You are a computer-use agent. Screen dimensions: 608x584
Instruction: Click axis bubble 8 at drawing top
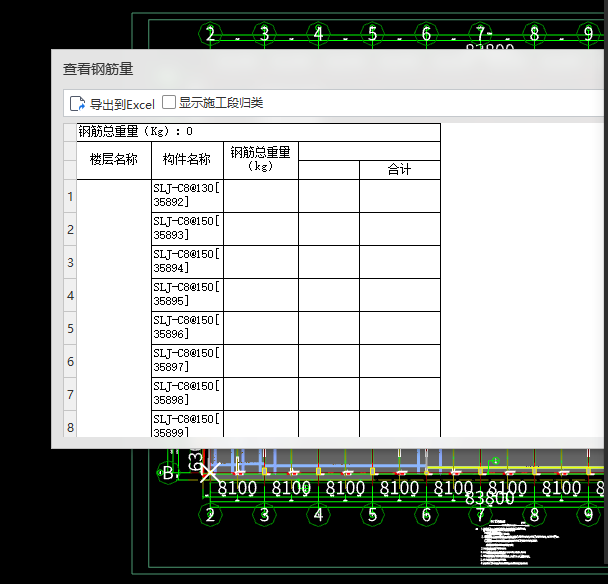click(x=534, y=34)
